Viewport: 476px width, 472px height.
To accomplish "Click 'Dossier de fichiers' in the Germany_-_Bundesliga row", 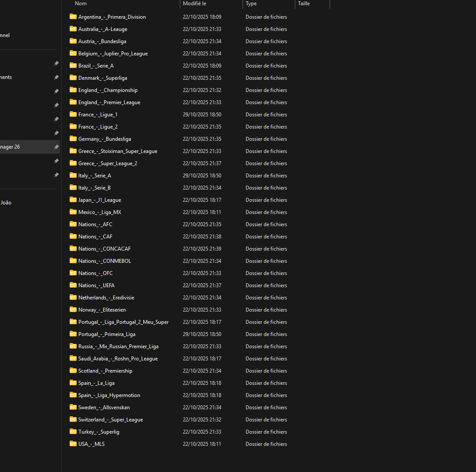I will pyautogui.click(x=266, y=139).
